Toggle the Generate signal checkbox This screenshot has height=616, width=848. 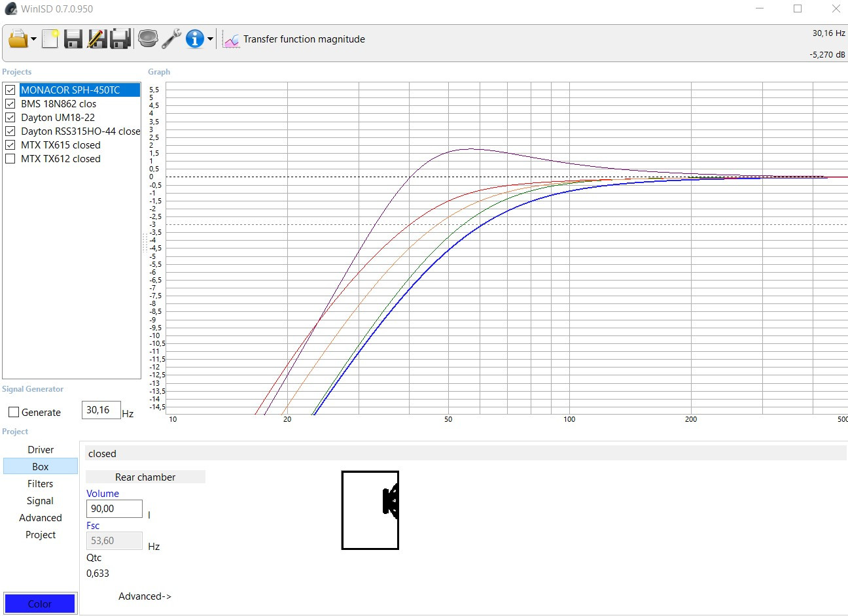pyautogui.click(x=14, y=412)
